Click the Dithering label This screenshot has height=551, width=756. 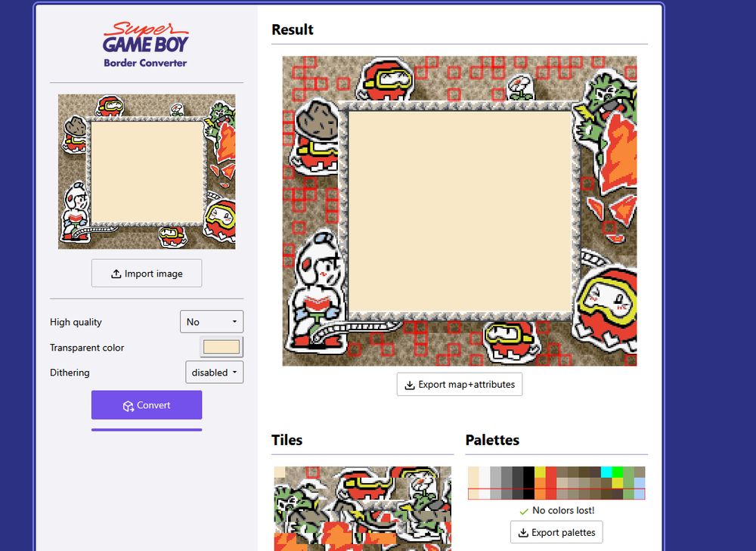[x=70, y=373]
